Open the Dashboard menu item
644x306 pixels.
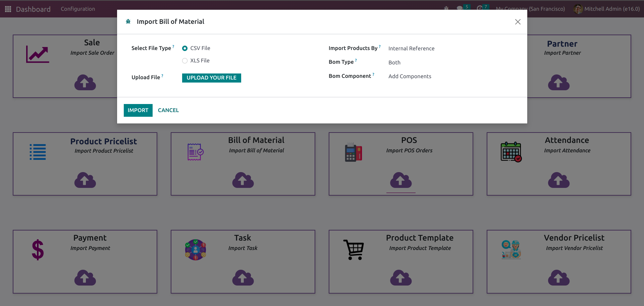click(x=33, y=9)
